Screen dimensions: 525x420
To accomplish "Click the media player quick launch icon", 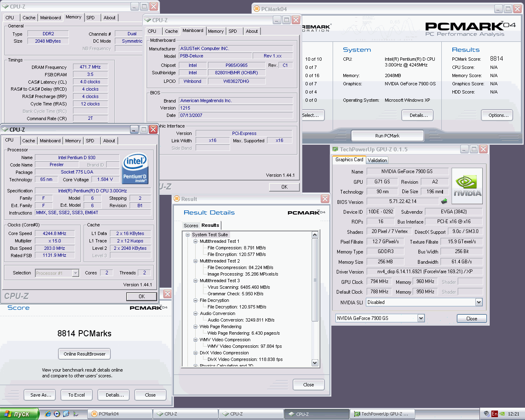I will 57,414.
